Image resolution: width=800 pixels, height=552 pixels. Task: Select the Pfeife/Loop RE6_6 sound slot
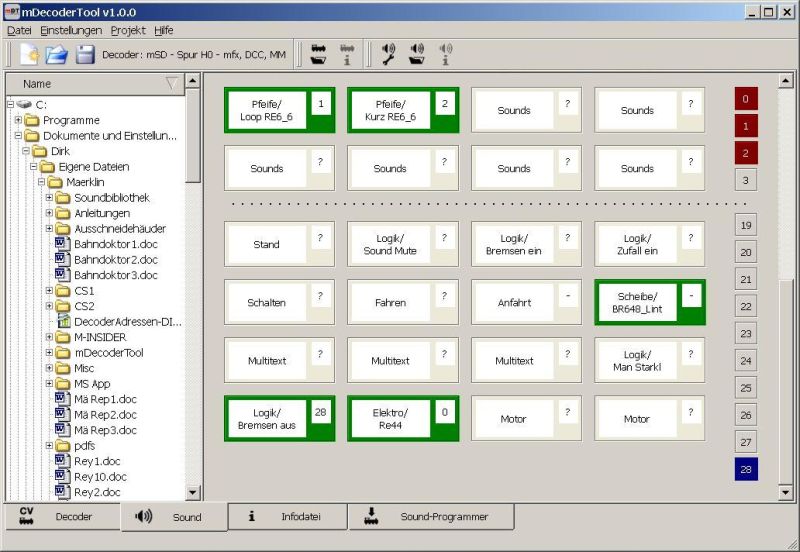[x=280, y=110]
